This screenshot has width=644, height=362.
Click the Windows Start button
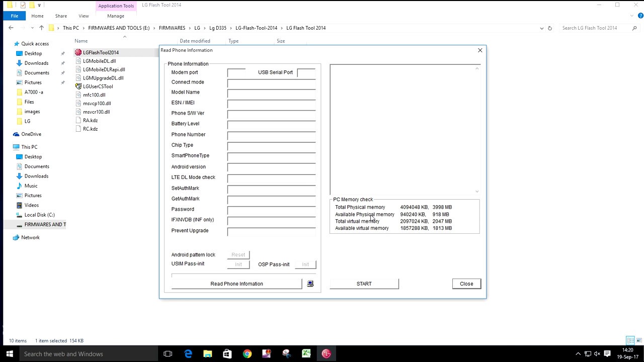(x=10, y=354)
